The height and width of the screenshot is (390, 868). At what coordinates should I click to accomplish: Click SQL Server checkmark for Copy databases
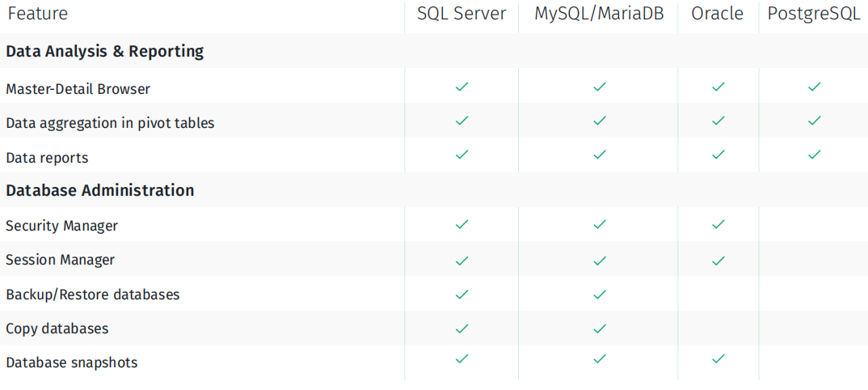pyautogui.click(x=461, y=329)
